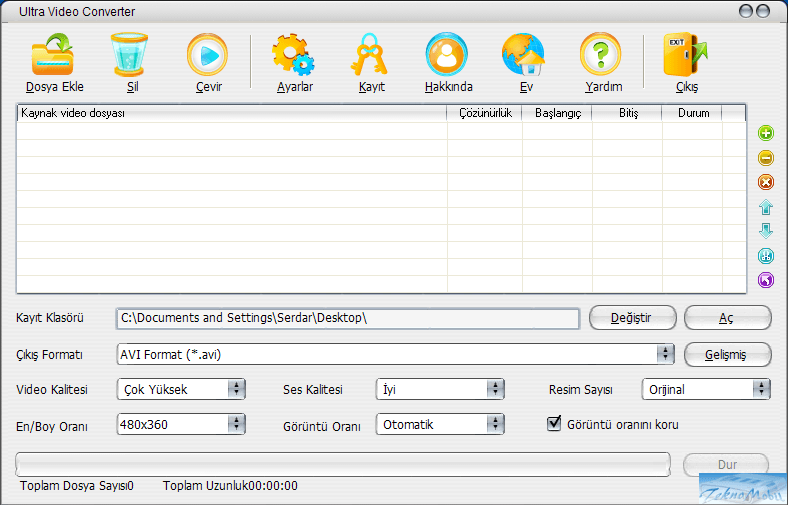The width and height of the screenshot is (788, 505).
Task: Click the right title bar round button
Action: 763,11
